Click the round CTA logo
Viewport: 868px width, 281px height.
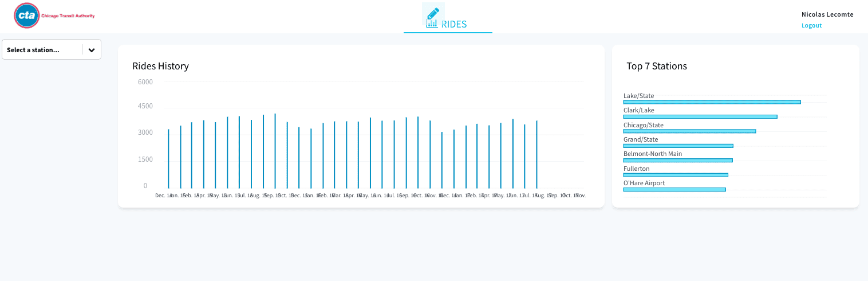pyautogui.click(x=27, y=16)
